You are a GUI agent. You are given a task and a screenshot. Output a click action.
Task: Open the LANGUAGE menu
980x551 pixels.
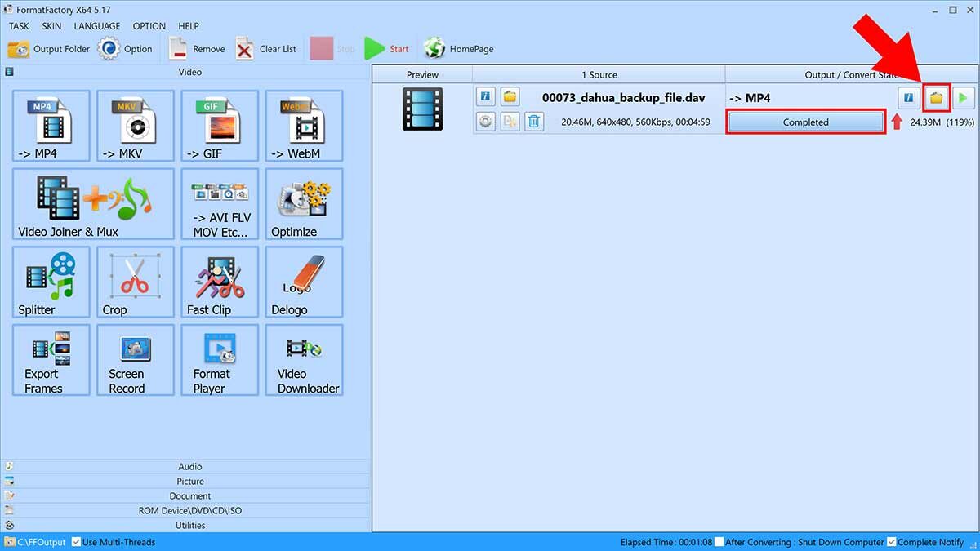pos(97,26)
